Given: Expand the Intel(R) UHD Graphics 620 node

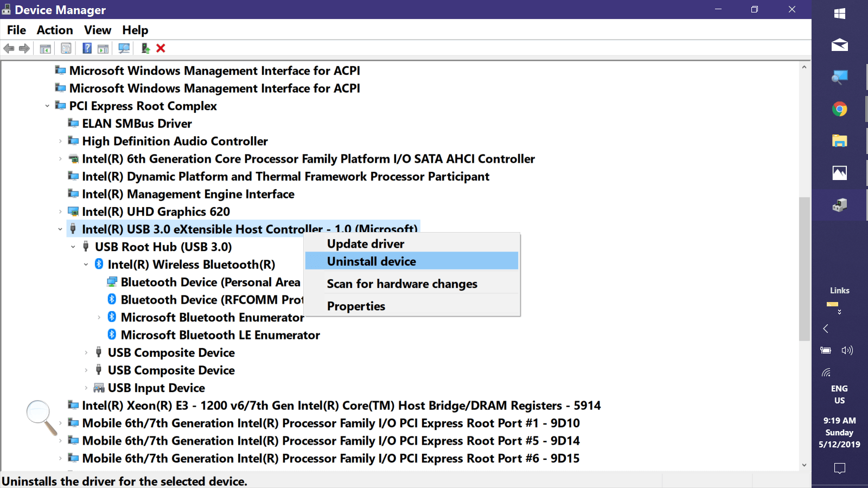Looking at the screenshot, I should pos(60,212).
